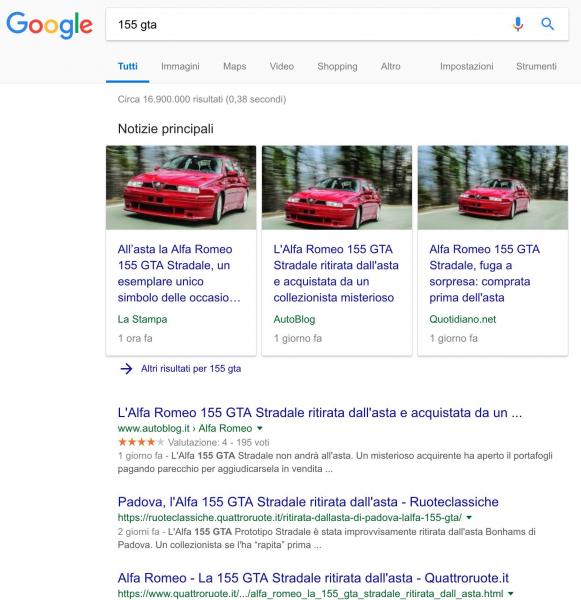Click the star rating of autoblog result
The image size is (581, 600).
(x=141, y=442)
